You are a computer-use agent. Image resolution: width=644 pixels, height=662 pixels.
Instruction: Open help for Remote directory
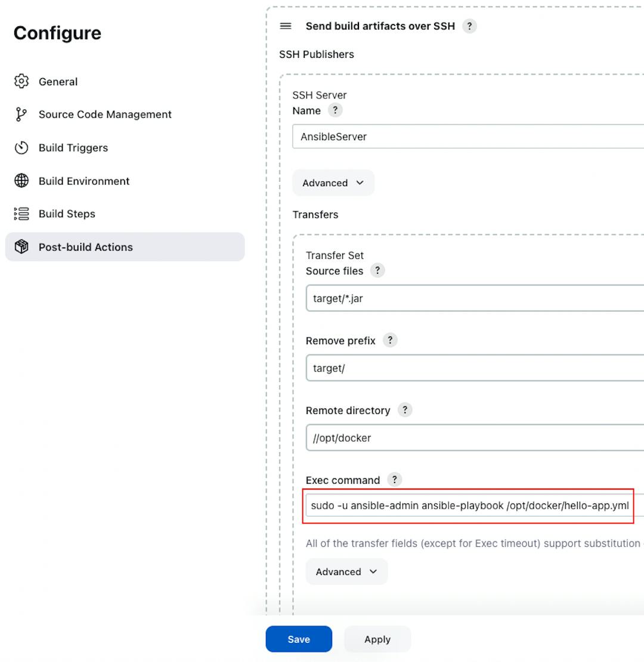(x=405, y=410)
